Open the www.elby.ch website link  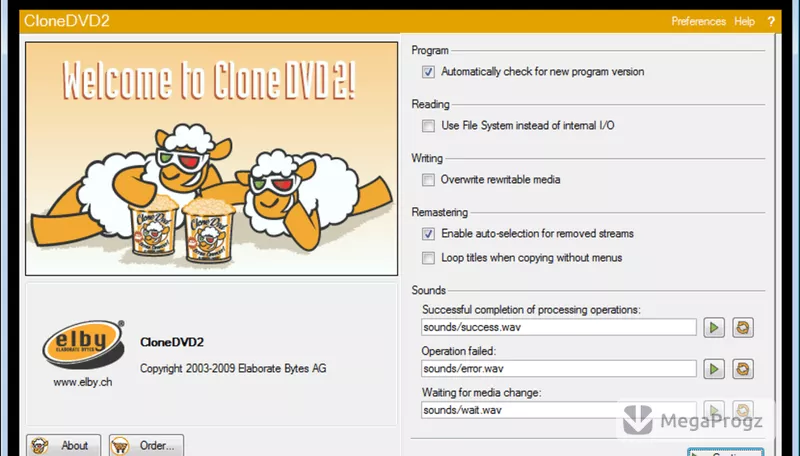(x=83, y=382)
